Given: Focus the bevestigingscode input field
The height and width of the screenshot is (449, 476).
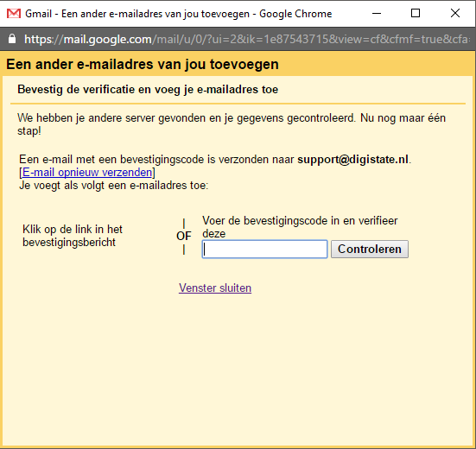Looking at the screenshot, I should coord(264,249).
